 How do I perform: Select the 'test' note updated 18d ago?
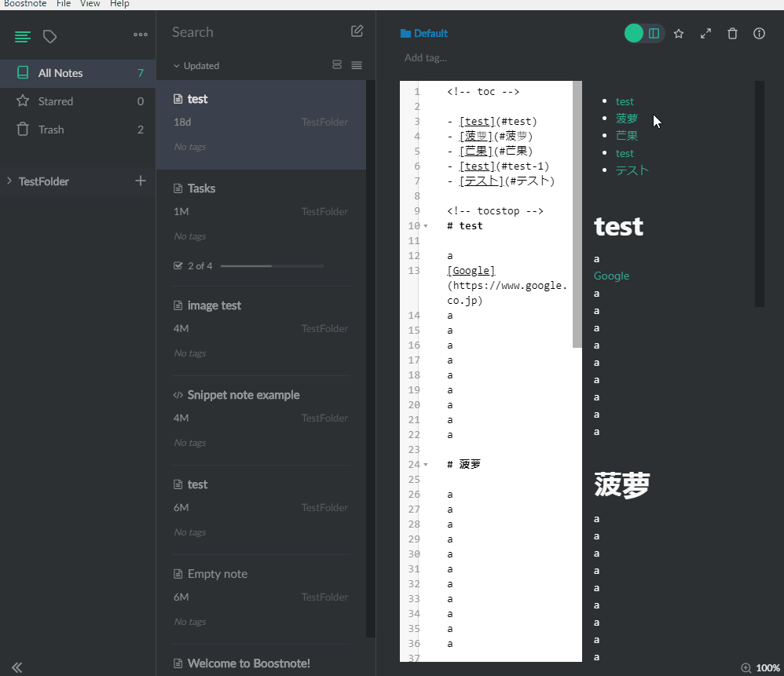[x=261, y=125]
